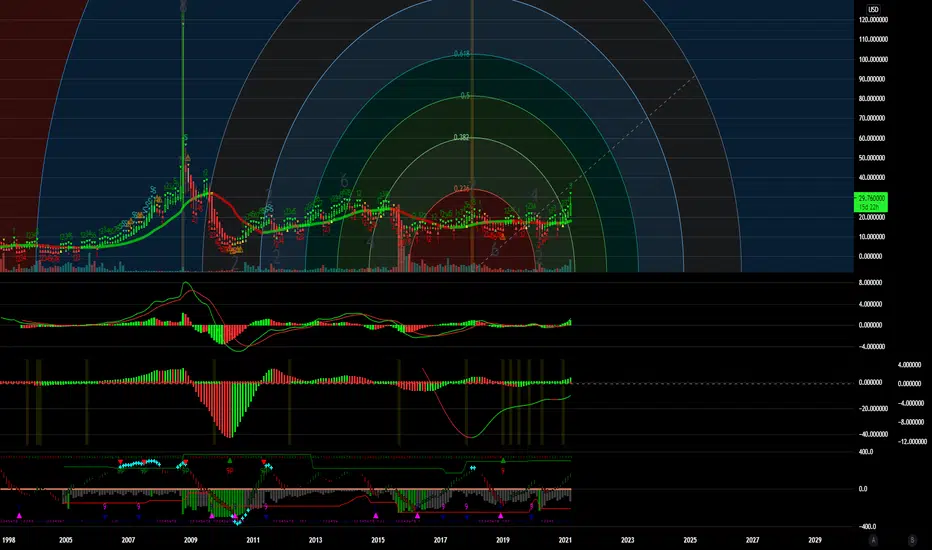Click the −12.000000 secondary scale label

coord(912,442)
